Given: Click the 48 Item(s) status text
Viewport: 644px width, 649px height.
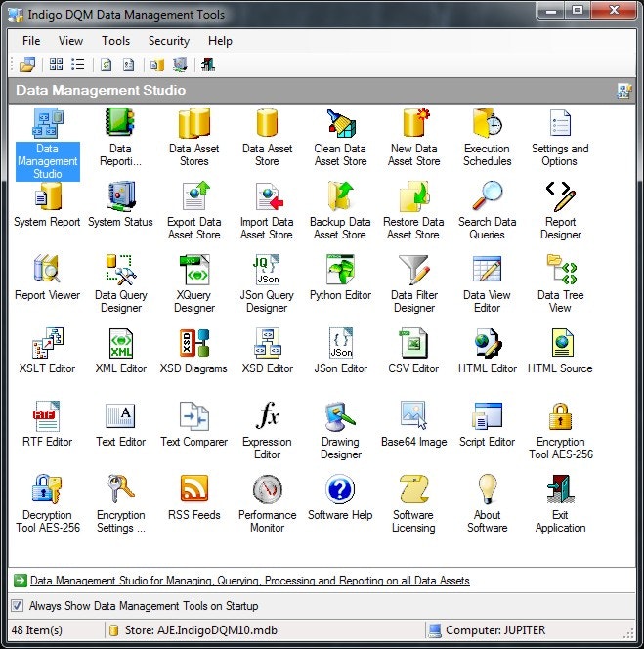Looking at the screenshot, I should click(x=37, y=630).
